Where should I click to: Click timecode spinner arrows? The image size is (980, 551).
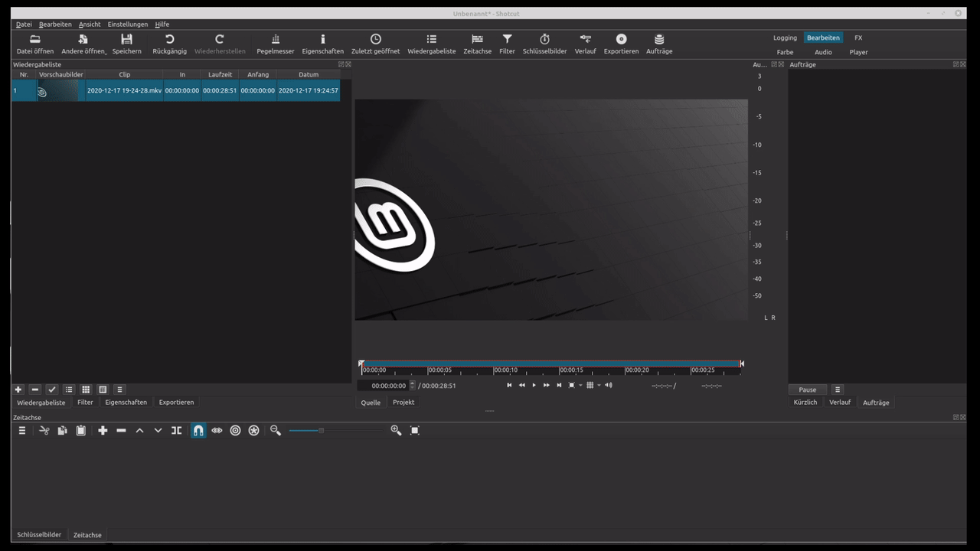pyautogui.click(x=413, y=386)
